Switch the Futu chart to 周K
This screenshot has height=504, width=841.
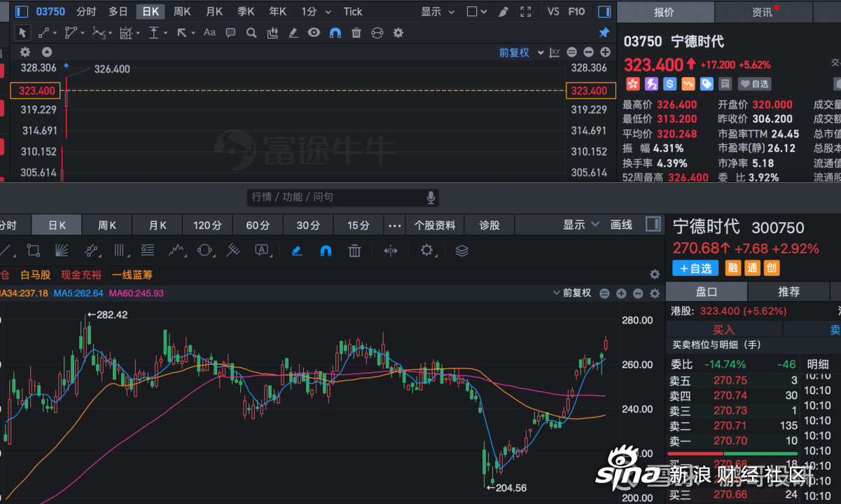(x=182, y=11)
